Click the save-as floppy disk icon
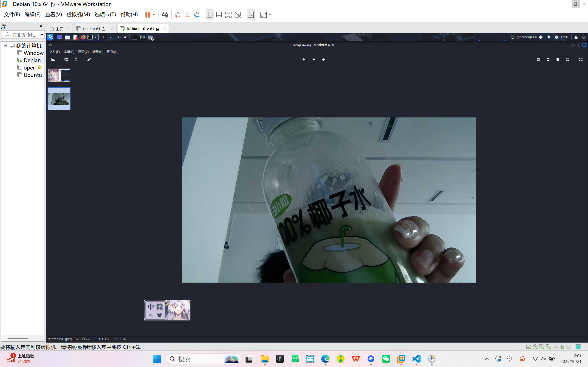Viewport: 588px width, 367px height. tap(66, 59)
